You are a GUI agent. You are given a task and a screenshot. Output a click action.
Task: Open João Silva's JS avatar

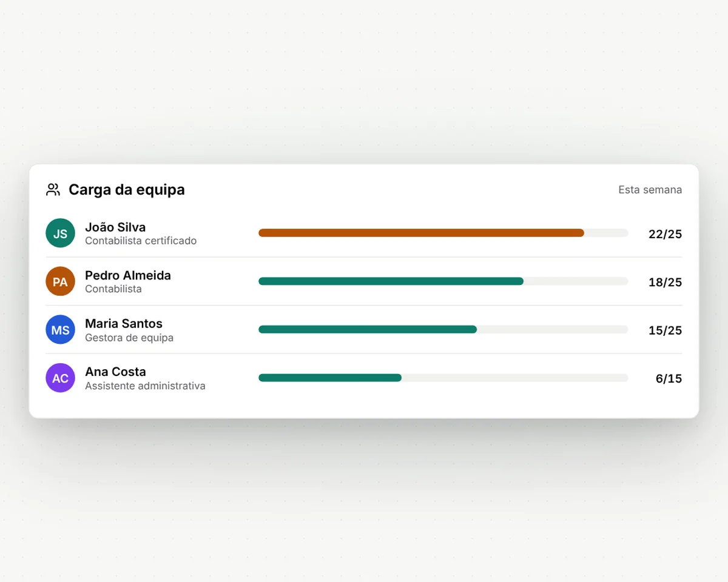point(60,233)
